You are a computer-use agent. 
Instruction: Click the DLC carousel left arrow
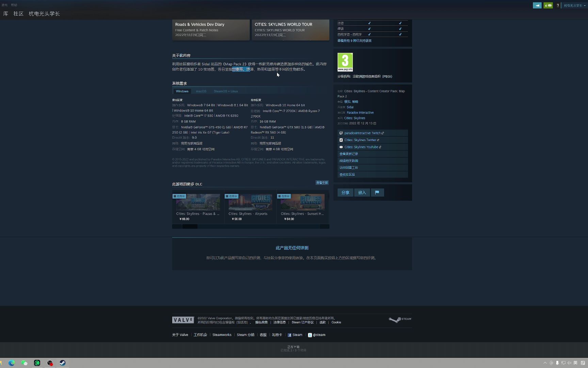(x=177, y=227)
